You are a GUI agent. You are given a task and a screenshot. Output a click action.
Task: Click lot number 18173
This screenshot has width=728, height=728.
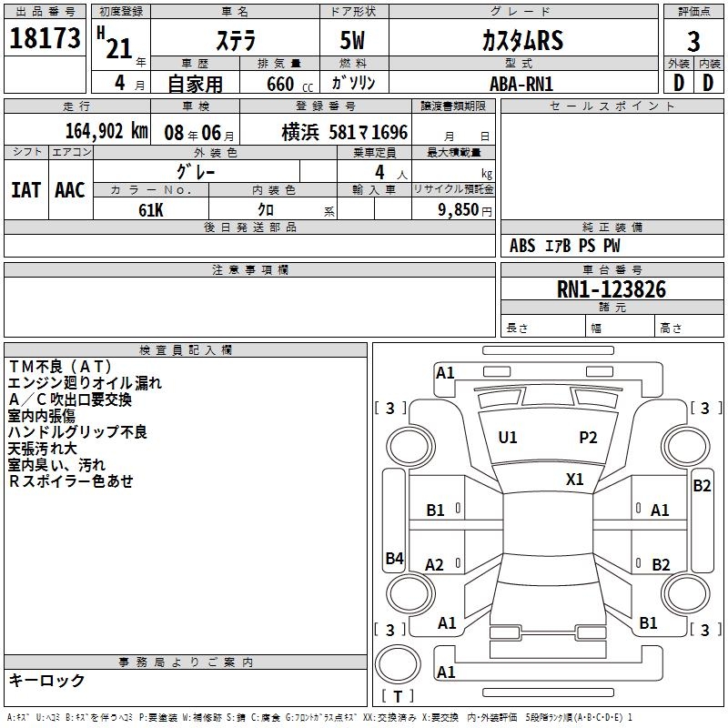[45, 38]
